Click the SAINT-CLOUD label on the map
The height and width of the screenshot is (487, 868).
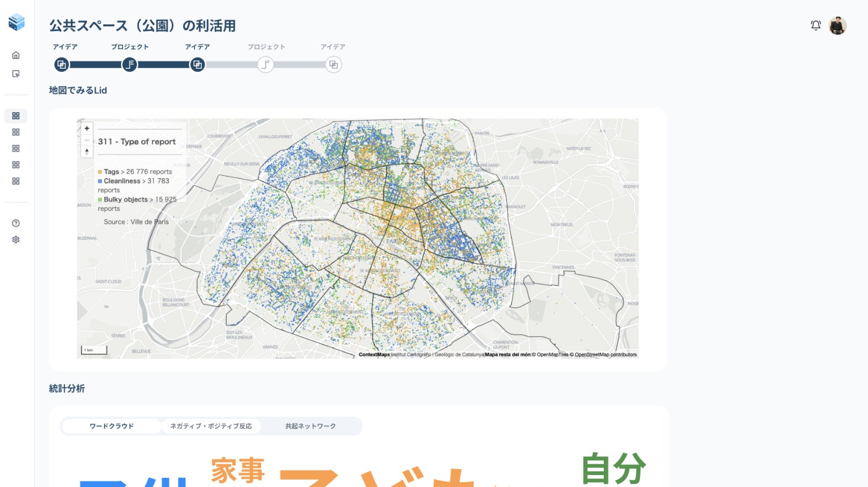(x=108, y=281)
